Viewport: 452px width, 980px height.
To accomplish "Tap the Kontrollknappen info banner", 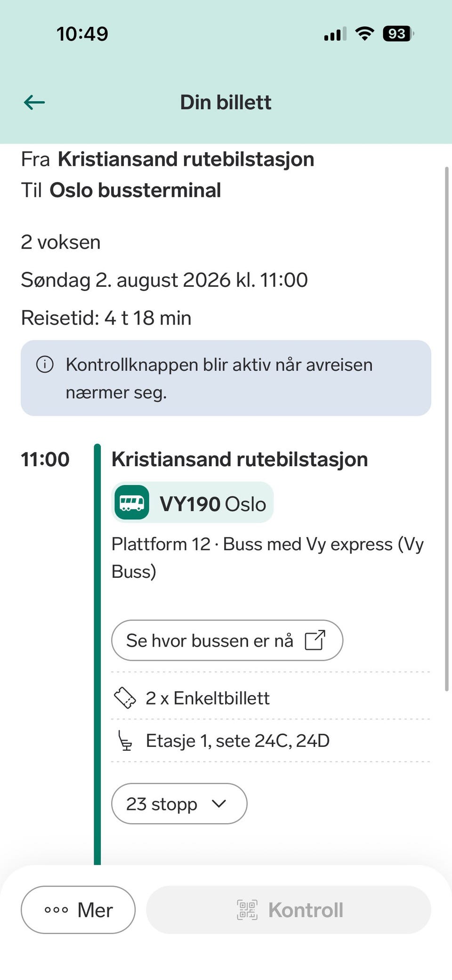I will point(226,378).
